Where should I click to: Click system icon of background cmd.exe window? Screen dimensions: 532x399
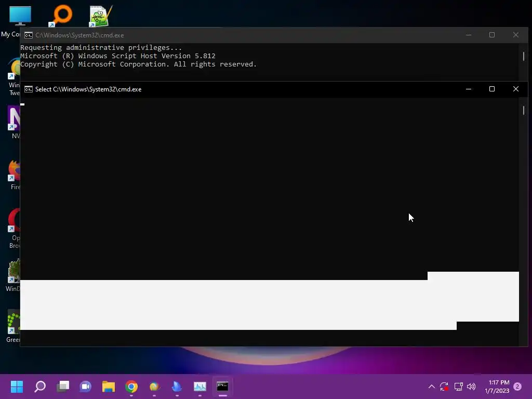[29, 35]
